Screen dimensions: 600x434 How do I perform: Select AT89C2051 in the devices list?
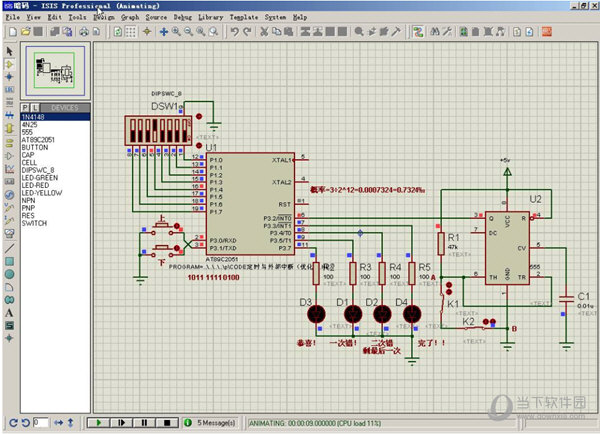tap(38, 139)
